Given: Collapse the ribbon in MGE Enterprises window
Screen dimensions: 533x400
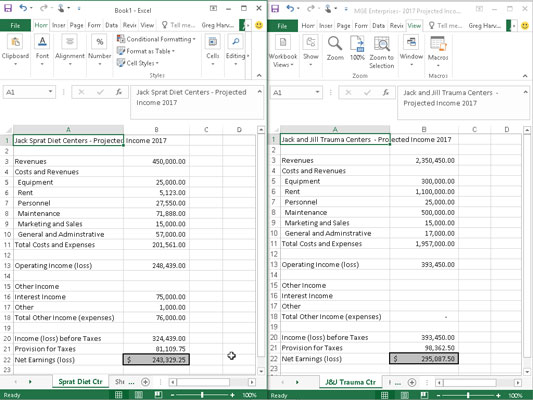Looking at the screenshot, I should 525,75.
